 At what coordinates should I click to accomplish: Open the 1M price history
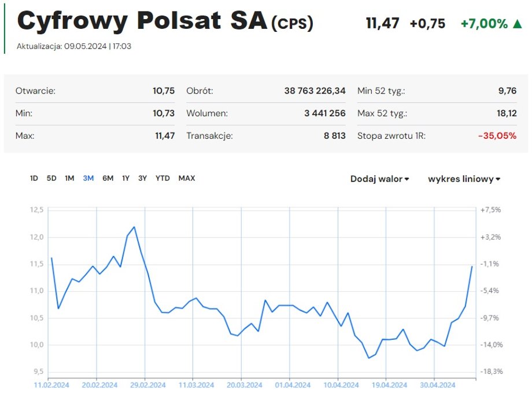(70, 179)
